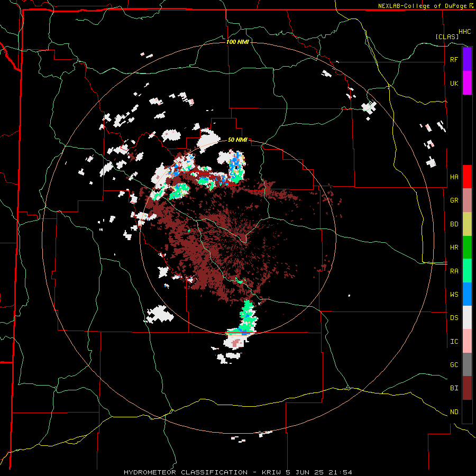Screen dimensions: 476x476
Task: Click the [CLAS] legend header
Action: tap(447, 36)
